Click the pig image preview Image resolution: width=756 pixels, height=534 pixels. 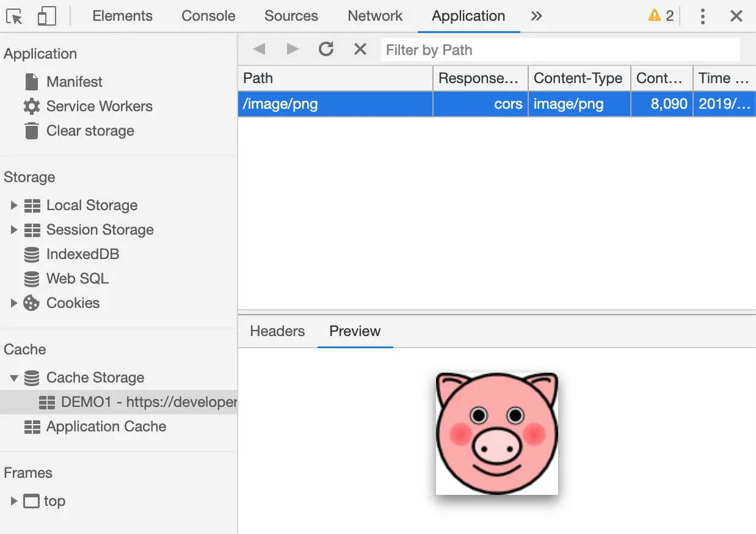click(x=496, y=433)
